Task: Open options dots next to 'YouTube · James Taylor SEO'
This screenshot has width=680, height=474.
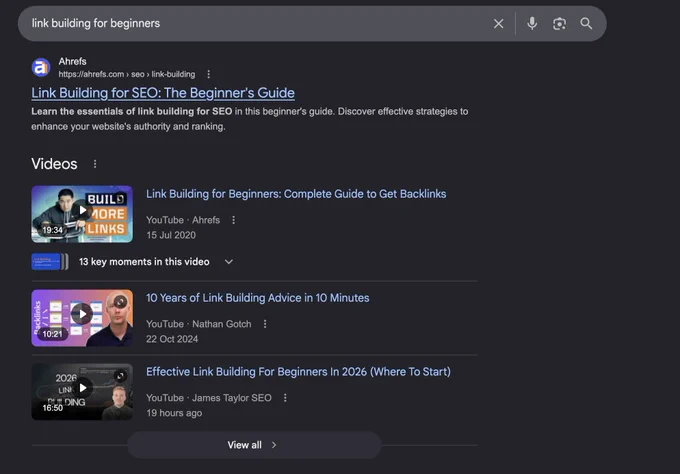Action: tap(285, 398)
